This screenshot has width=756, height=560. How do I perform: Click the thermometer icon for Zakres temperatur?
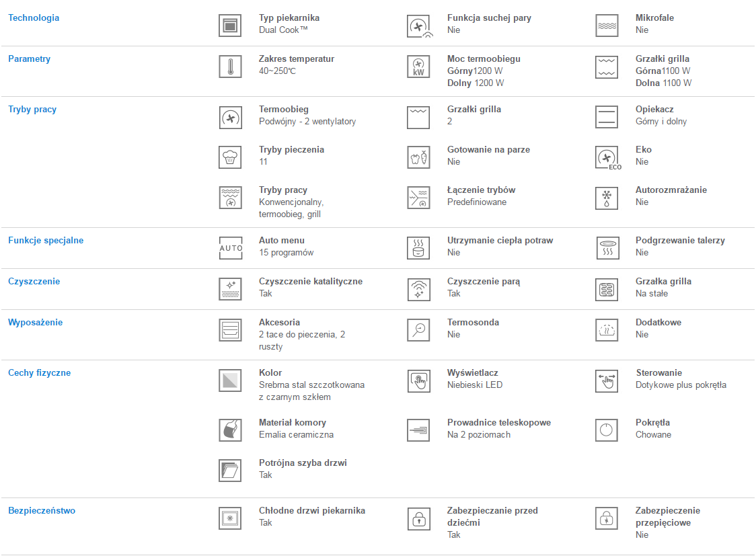230,67
